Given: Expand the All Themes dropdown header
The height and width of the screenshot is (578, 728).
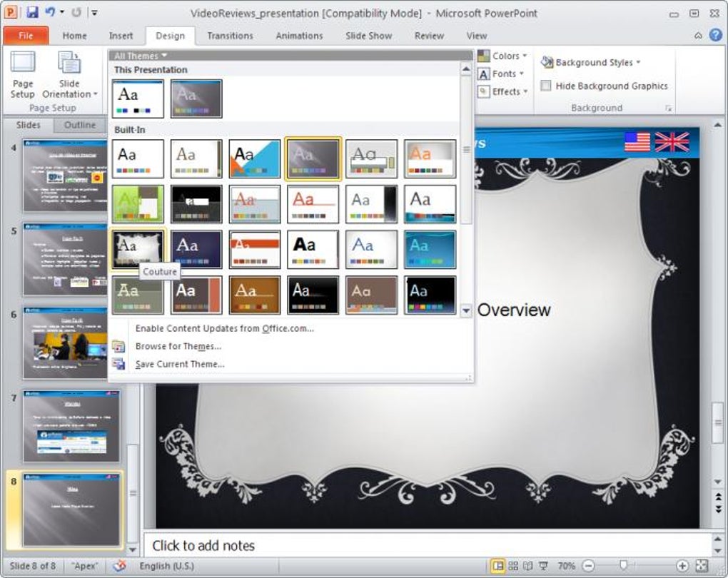Looking at the screenshot, I should 141,56.
